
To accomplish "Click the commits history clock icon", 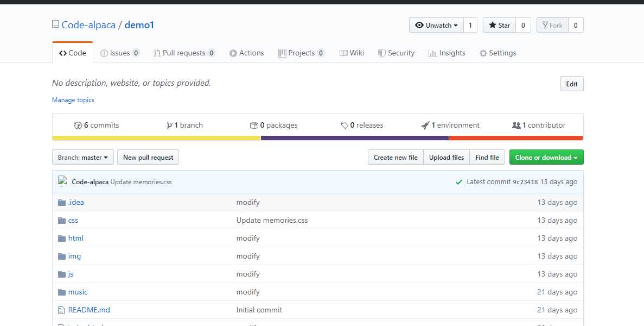I will 78,126.
